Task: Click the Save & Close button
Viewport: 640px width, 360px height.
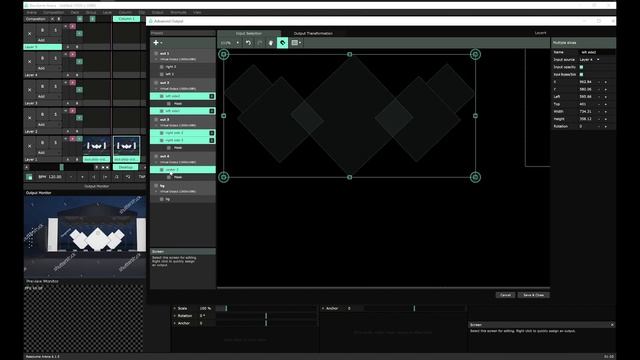Action: (533, 295)
